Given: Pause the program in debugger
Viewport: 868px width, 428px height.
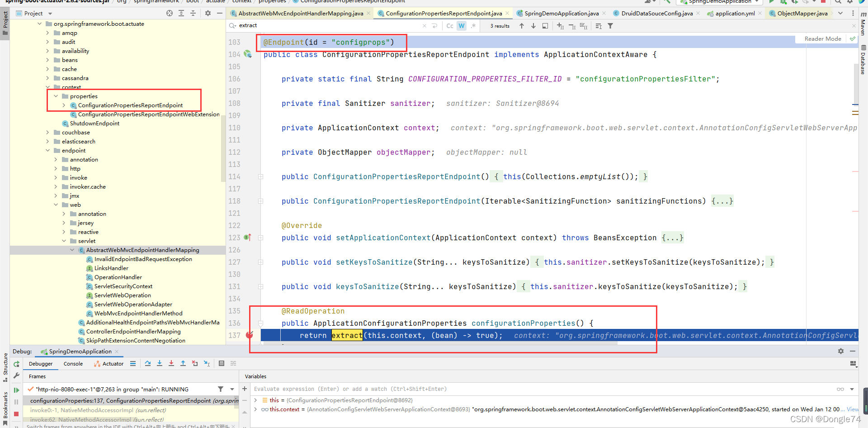Looking at the screenshot, I should (17, 402).
